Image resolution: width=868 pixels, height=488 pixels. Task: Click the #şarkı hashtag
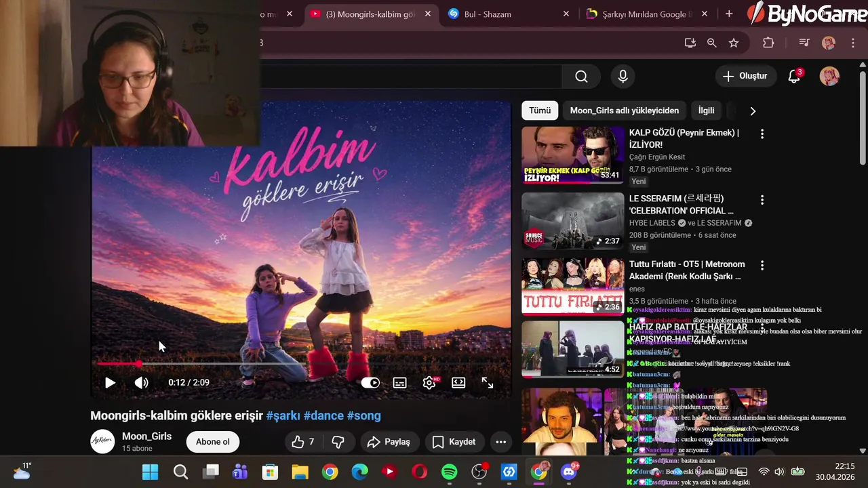283,415
